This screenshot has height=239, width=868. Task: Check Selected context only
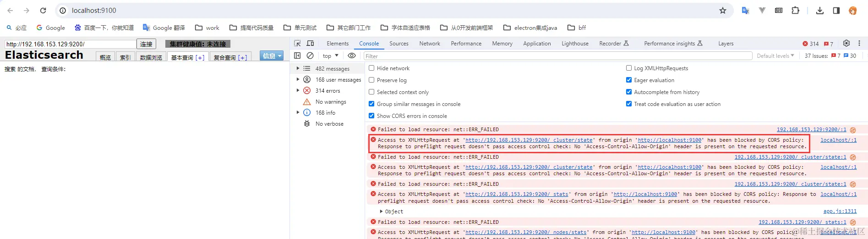tap(371, 92)
